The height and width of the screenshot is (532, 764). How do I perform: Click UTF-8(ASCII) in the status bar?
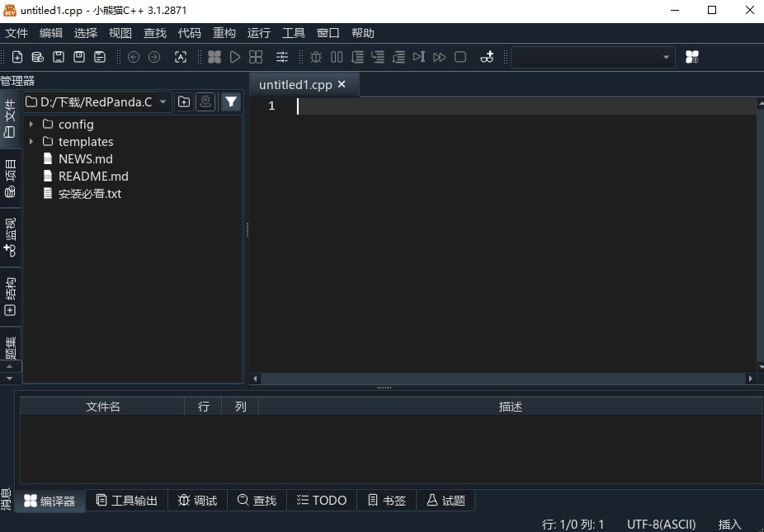click(x=661, y=524)
